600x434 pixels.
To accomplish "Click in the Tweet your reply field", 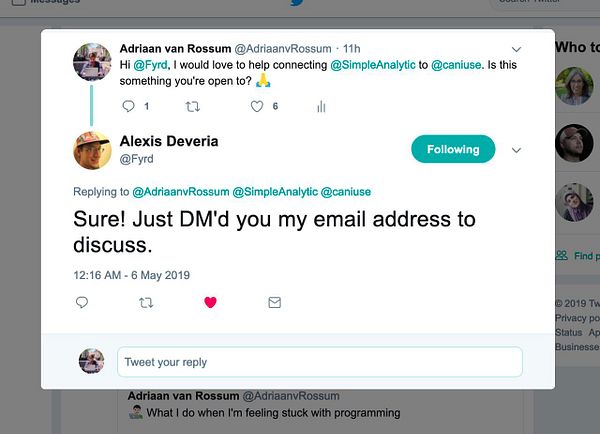I will pos(320,362).
